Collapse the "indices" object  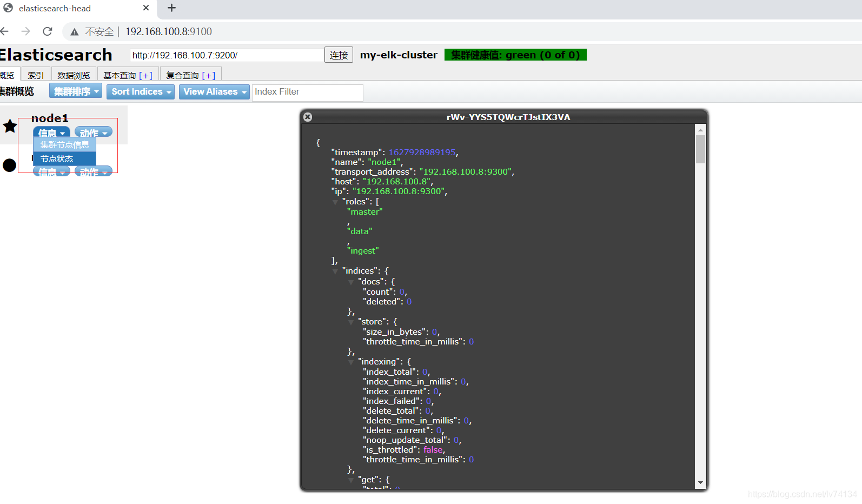point(335,271)
